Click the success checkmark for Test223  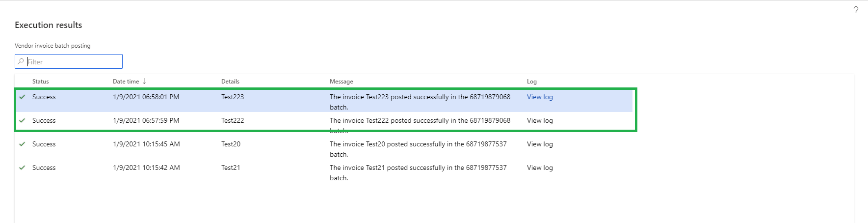point(22,97)
